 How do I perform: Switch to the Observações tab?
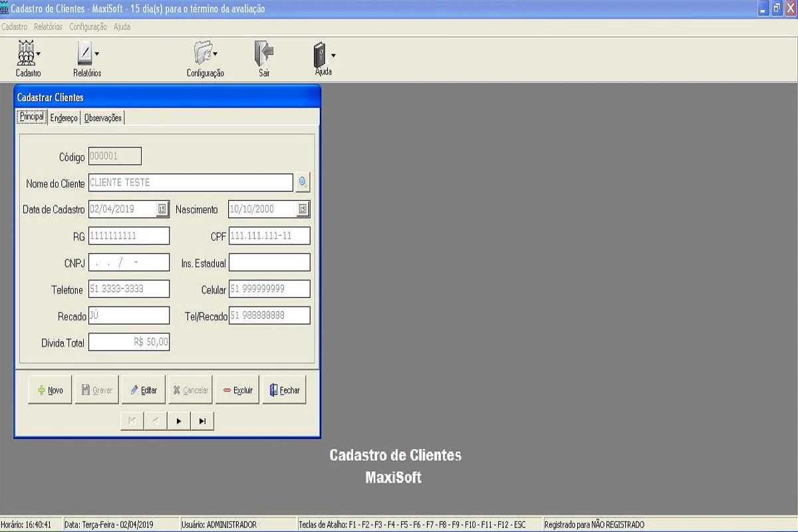click(x=103, y=118)
